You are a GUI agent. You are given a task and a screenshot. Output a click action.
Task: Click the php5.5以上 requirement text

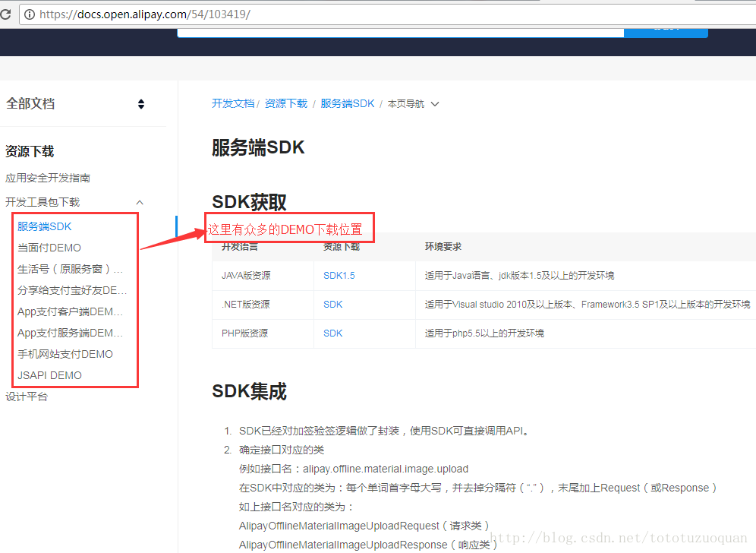tap(484, 333)
